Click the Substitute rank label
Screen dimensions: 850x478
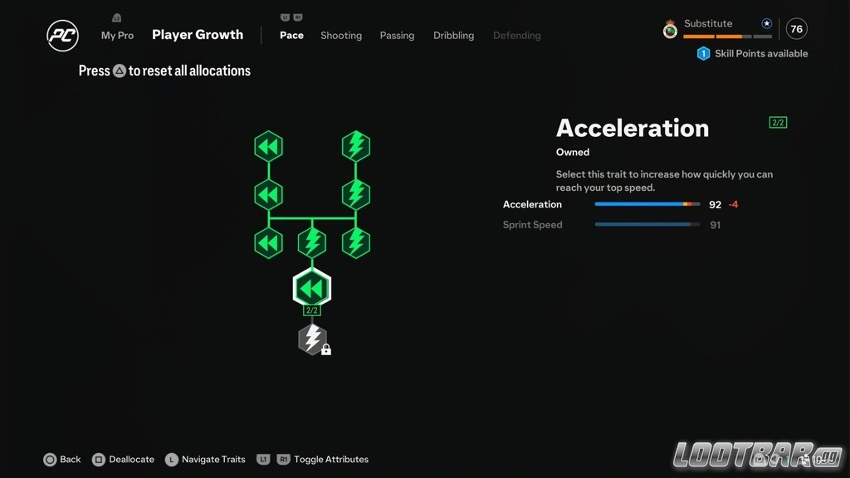[708, 23]
